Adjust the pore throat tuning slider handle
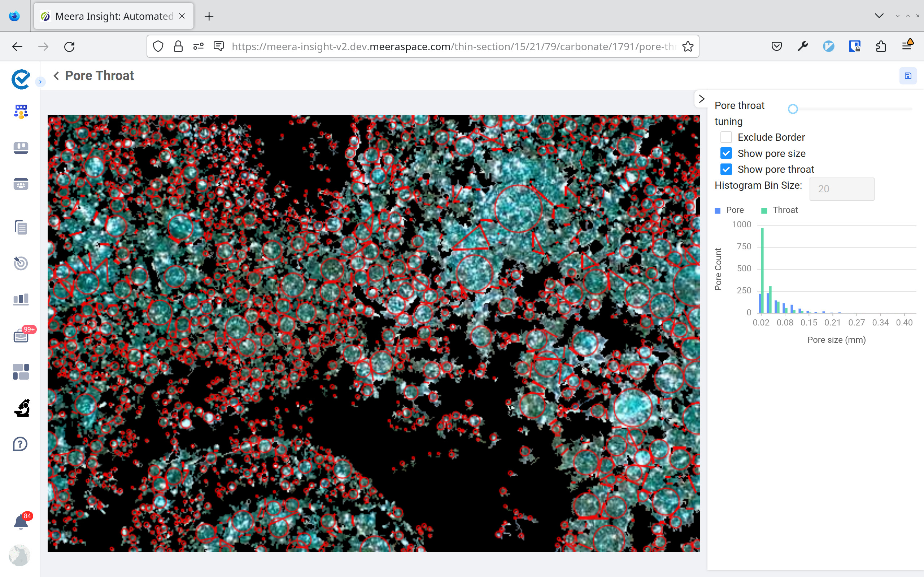This screenshot has width=924, height=577. (x=793, y=109)
